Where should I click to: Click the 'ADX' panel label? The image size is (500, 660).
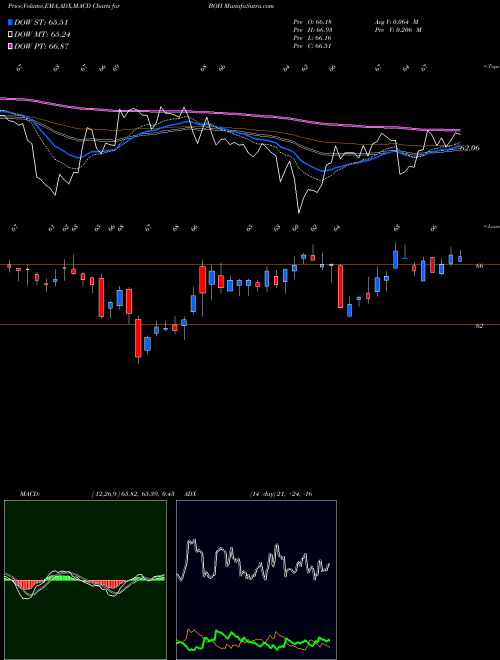(x=191, y=494)
